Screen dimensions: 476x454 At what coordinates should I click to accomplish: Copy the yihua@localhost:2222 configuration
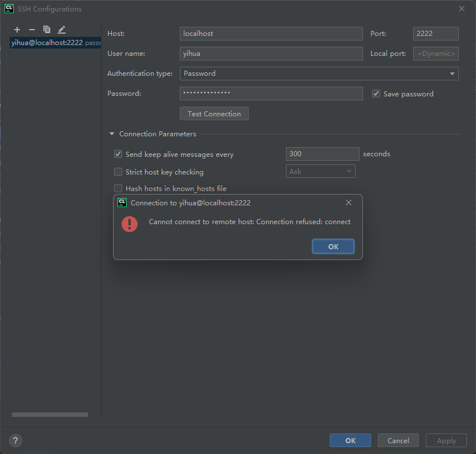[46, 29]
